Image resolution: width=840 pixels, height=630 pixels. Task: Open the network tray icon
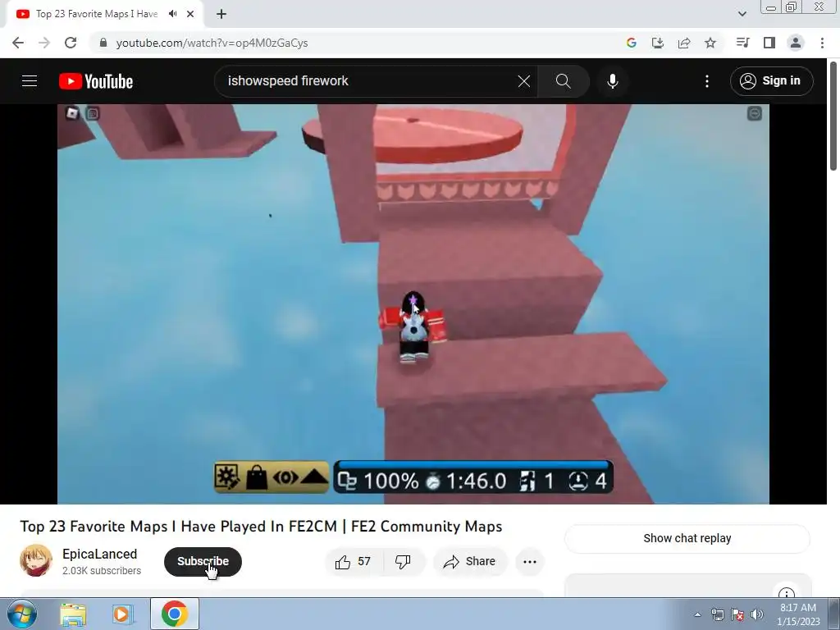[x=717, y=614]
